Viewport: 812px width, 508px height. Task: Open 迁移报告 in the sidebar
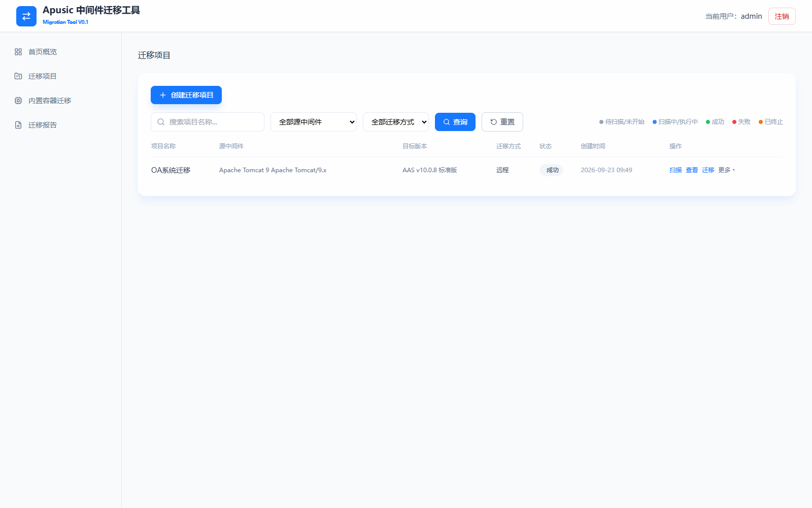click(60, 125)
